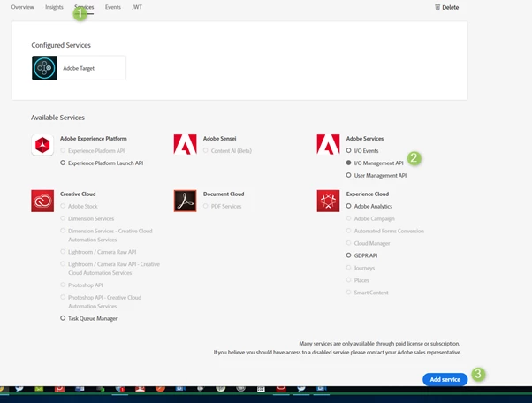This screenshot has height=403, width=532.
Task: Click the 'Configured Services' heading
Action: pos(61,45)
